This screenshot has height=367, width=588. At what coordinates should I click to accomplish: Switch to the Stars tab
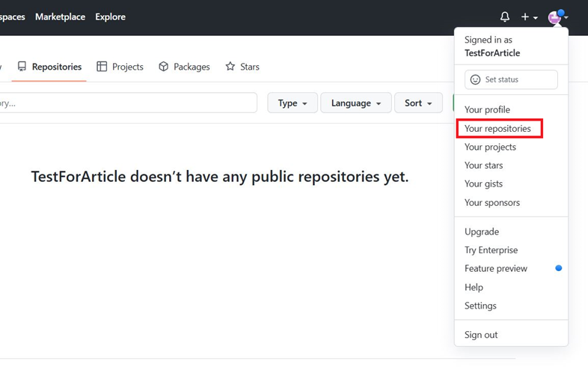pos(242,67)
